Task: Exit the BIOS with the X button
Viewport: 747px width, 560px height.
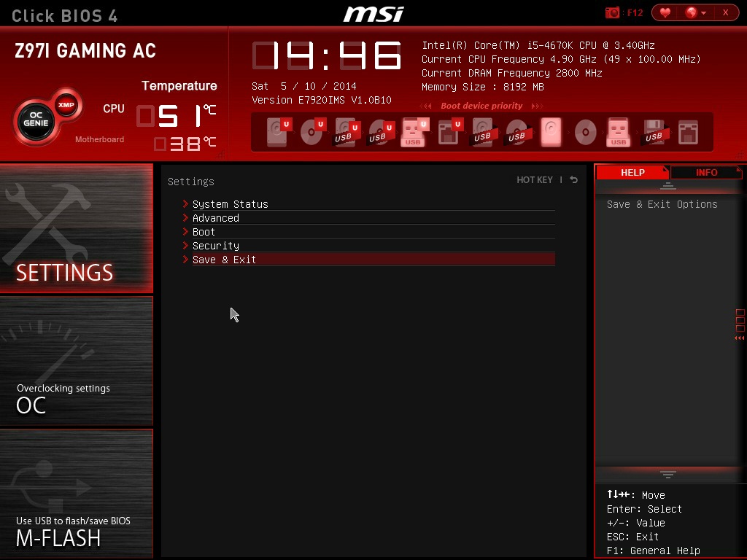Action: pos(726,12)
